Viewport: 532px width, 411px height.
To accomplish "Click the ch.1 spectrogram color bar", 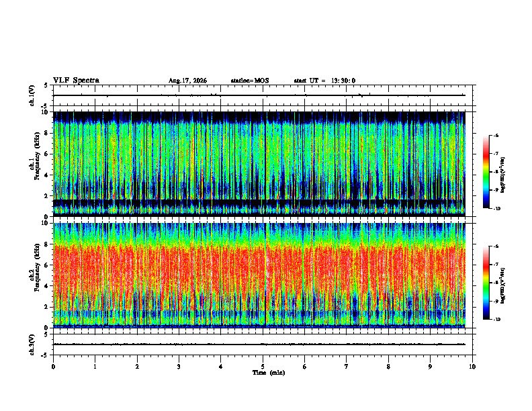I will [486, 172].
